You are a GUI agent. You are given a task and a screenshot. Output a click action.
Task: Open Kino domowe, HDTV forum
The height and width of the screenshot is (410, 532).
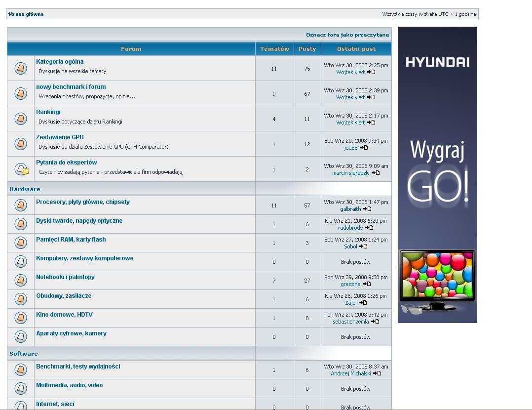coord(65,315)
